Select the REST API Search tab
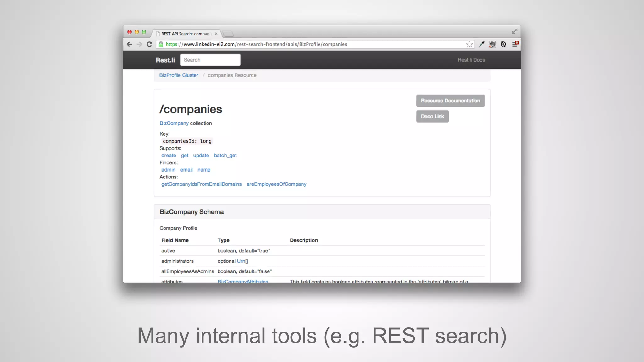Image resolution: width=644 pixels, height=362 pixels. point(187,34)
